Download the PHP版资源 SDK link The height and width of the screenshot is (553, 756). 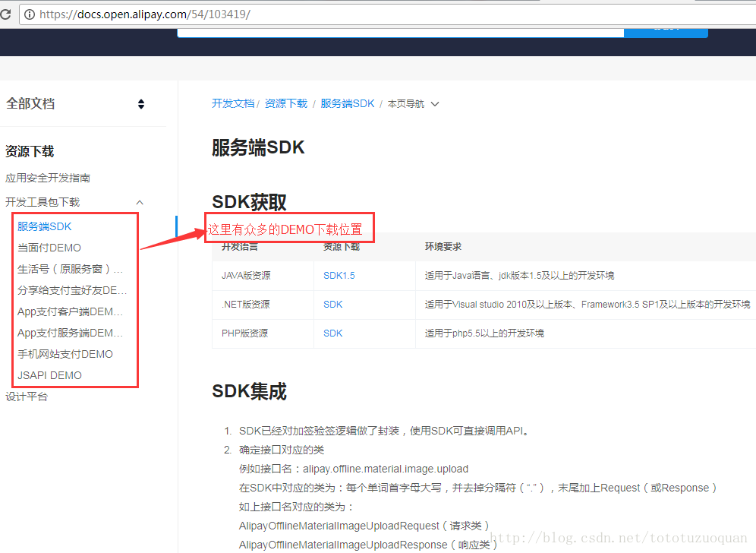[x=332, y=333]
